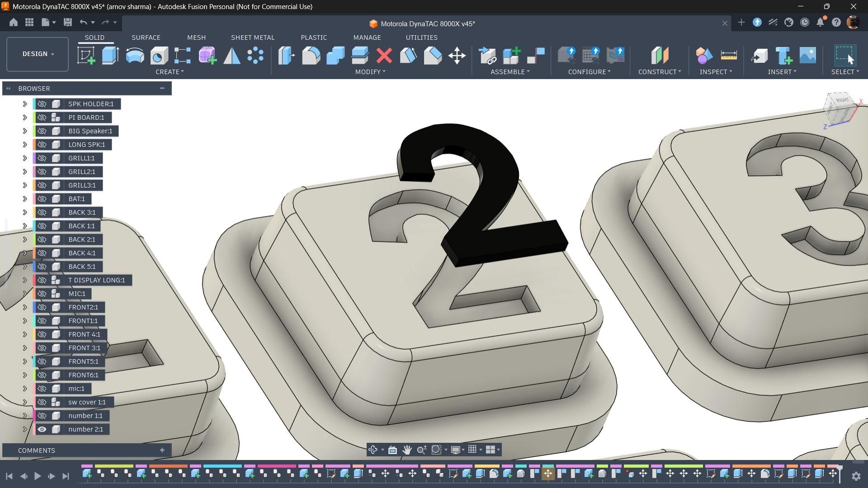Play the timeline
The height and width of the screenshot is (488, 868).
click(38, 476)
